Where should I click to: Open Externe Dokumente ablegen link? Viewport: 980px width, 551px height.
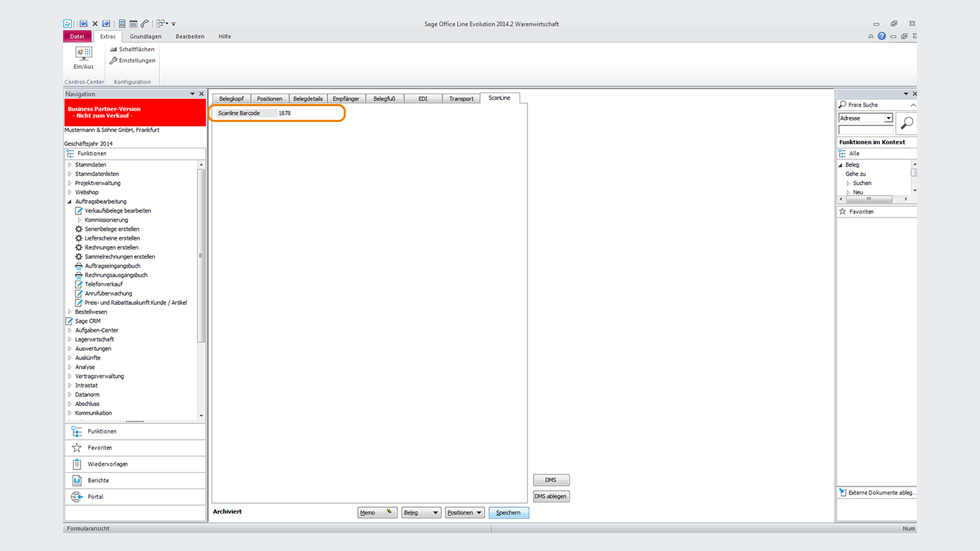click(877, 493)
